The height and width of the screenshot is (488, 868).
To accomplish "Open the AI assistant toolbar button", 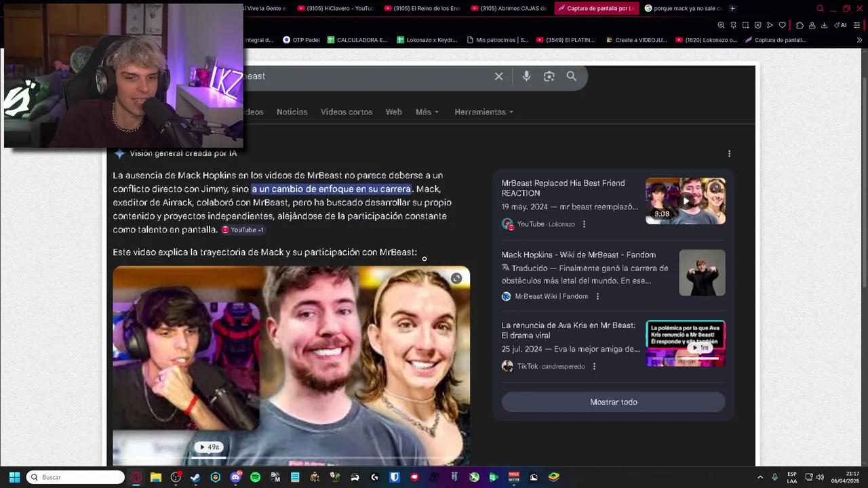I will pos(841,25).
